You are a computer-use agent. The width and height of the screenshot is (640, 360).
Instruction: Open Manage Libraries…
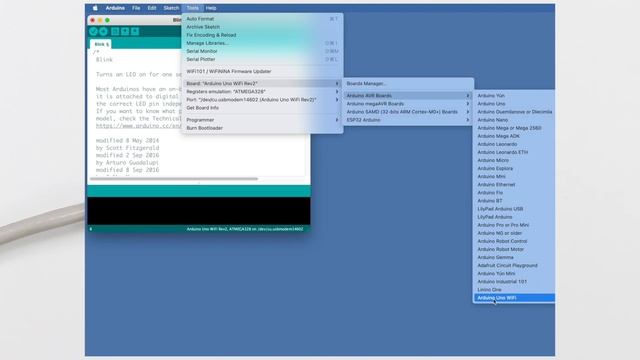click(x=262, y=43)
